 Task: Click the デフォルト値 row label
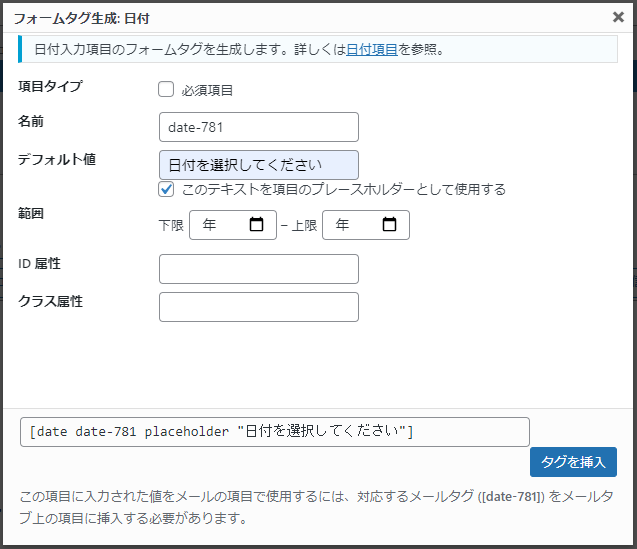point(57,159)
